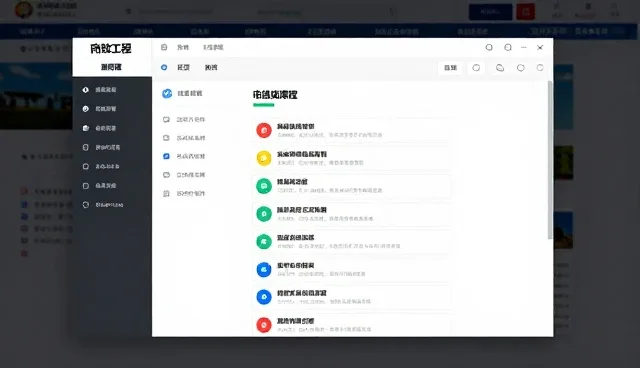Viewport: 640px width, 368px height.
Task: Open the second text menu in the dialog's top row
Action: click(x=213, y=47)
